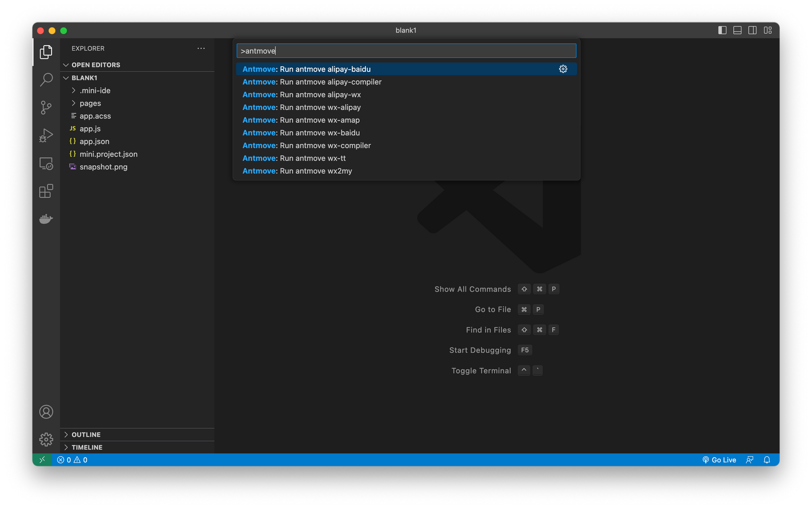This screenshot has height=509, width=812.
Task: Click the snapshot.png image file icon
Action: (x=73, y=167)
